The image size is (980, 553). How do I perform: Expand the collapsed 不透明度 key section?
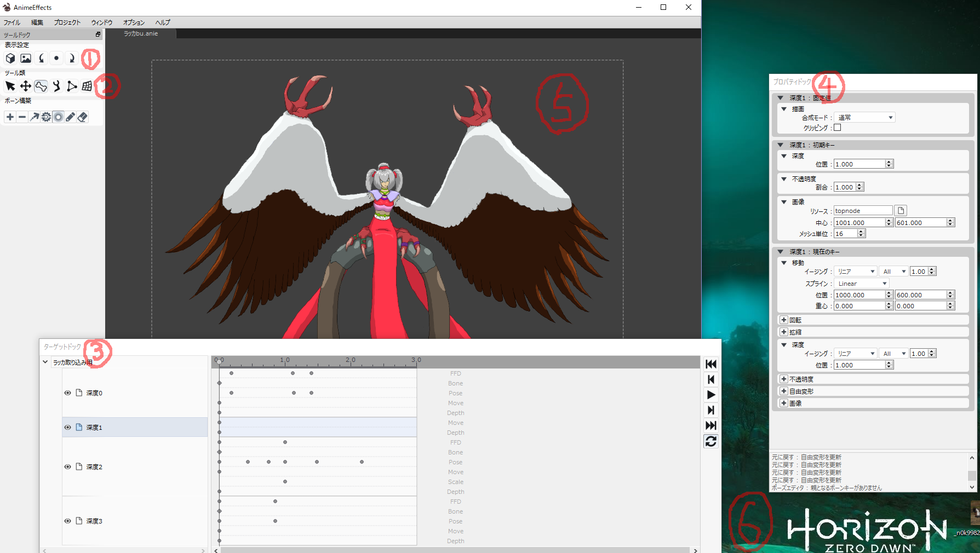pyautogui.click(x=784, y=379)
